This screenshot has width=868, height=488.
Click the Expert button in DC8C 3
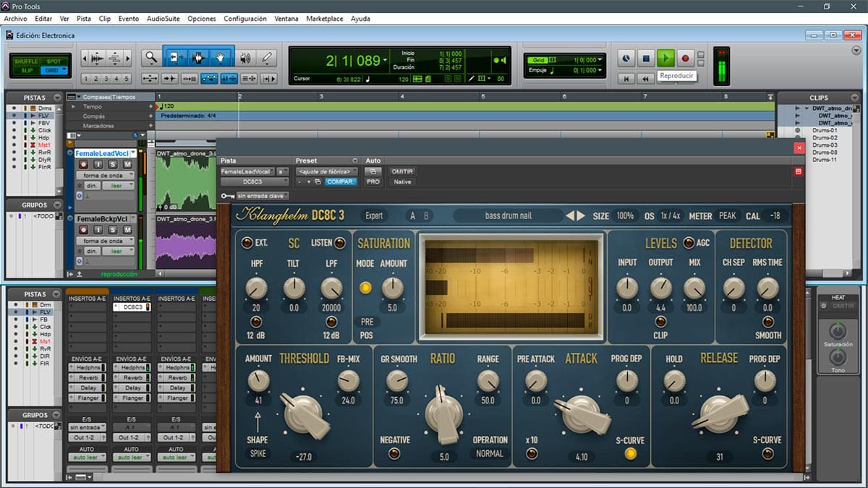tap(374, 215)
